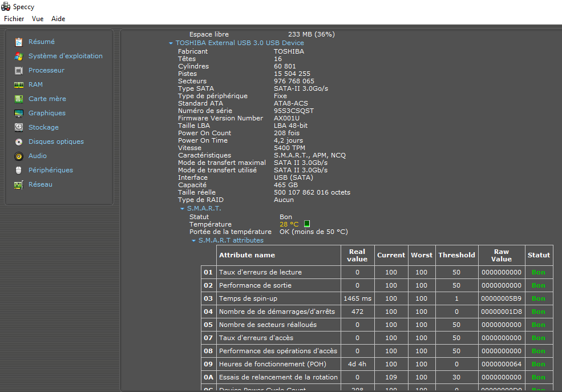
Task: Select the 'Espace libre' 233 MB (36%) value
Action: pyautogui.click(x=311, y=34)
